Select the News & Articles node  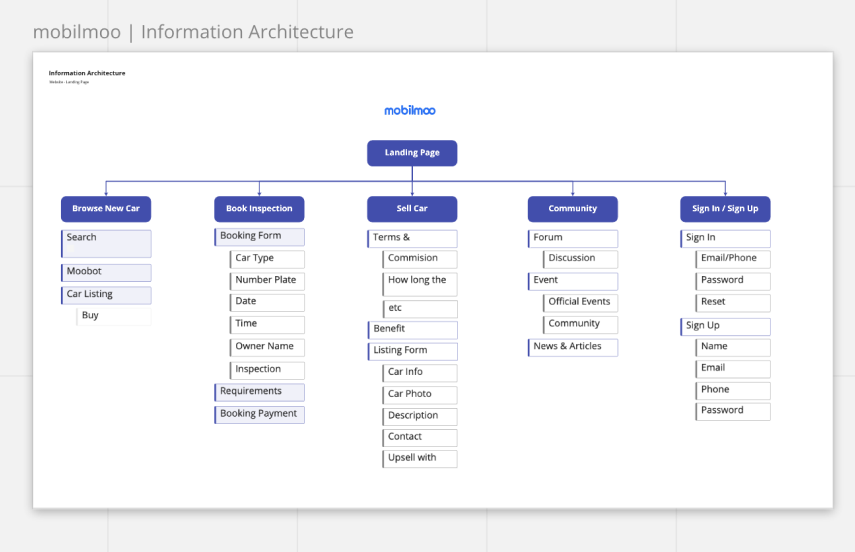click(573, 347)
